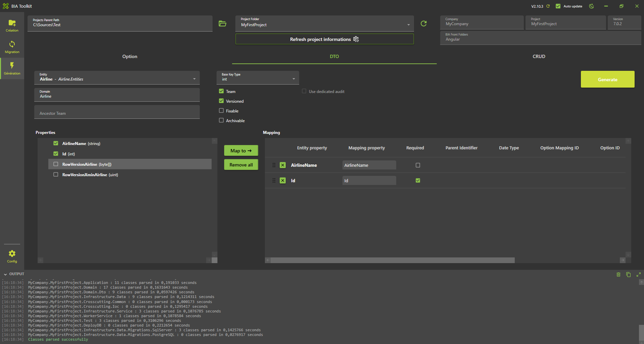Copy the output log to clipboard
This screenshot has width=644, height=344.
[629, 275]
